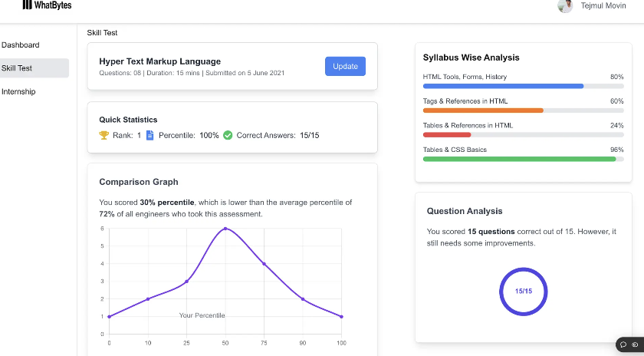This screenshot has width=644, height=356.
Task: Click the WhatBytes logo
Action: (47, 5)
